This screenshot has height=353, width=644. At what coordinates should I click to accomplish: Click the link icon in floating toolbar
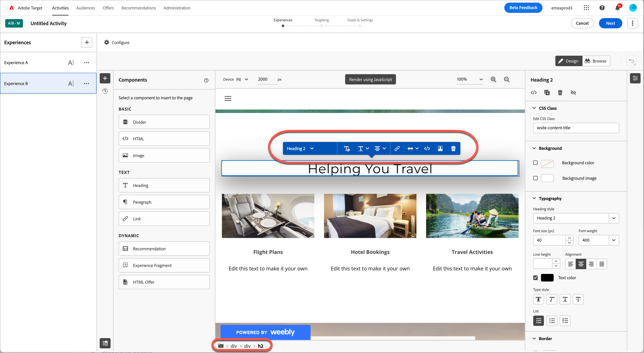pyautogui.click(x=397, y=149)
